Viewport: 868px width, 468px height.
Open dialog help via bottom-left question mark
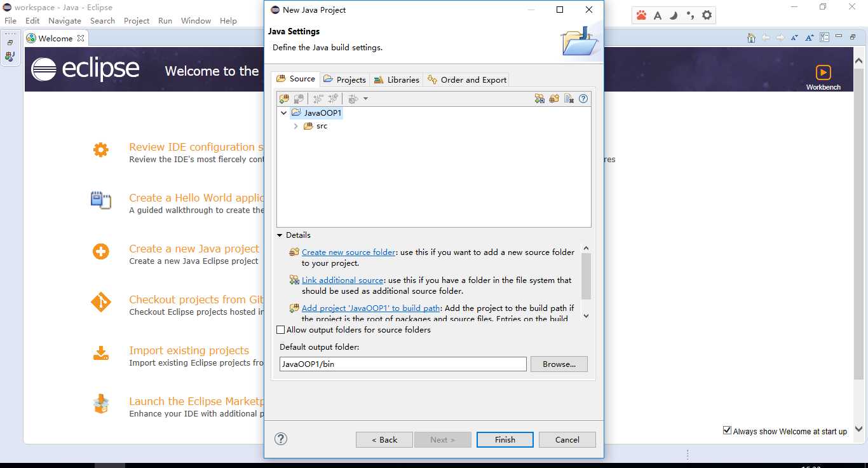[x=281, y=439]
